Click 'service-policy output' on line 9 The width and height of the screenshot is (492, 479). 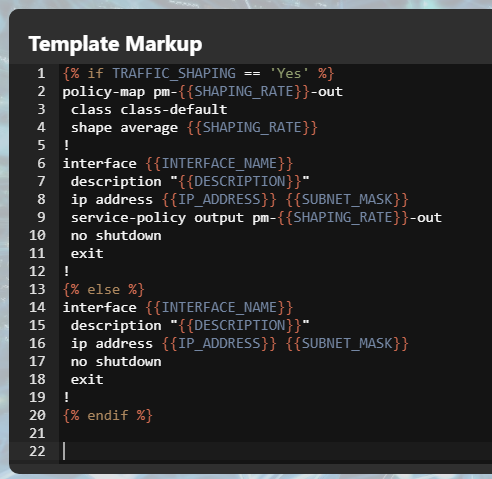(157, 218)
